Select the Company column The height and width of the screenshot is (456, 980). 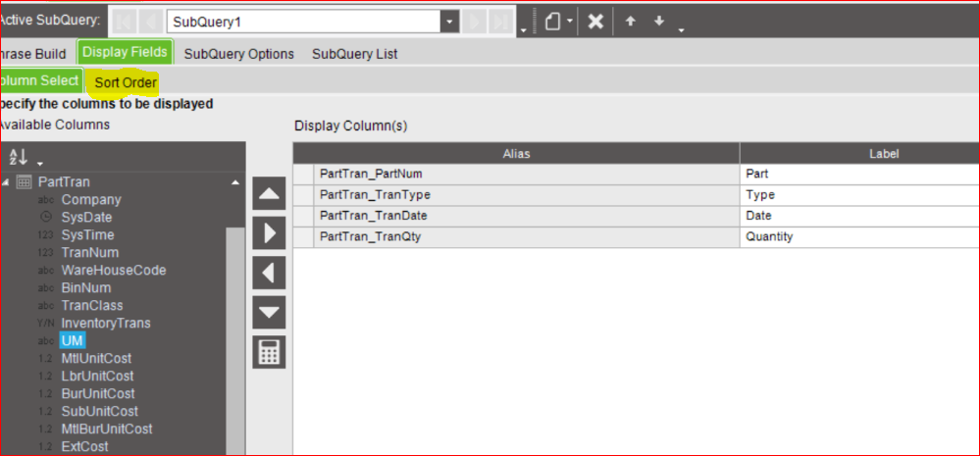pyautogui.click(x=91, y=200)
